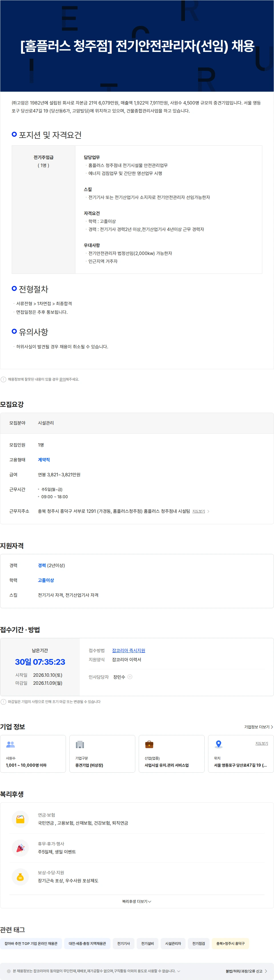Click work hours 09:00 ~ 18:00
The width and height of the screenshot is (274, 980).
(x=54, y=497)
